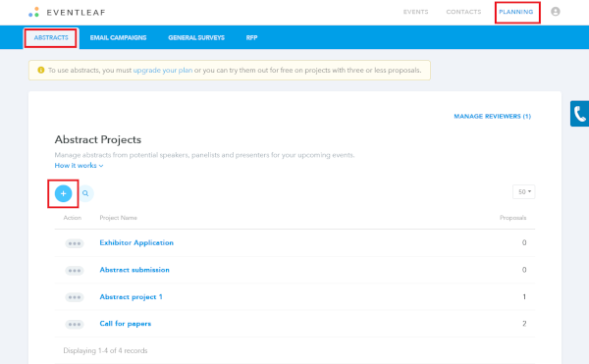Open the user account profile icon
The width and height of the screenshot is (589, 364).
[x=556, y=12]
